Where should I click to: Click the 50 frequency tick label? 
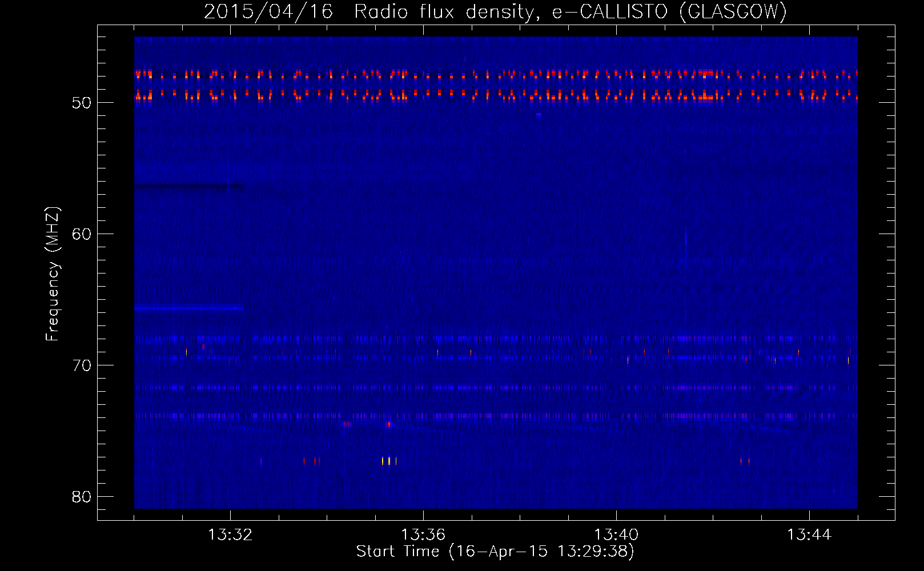(x=82, y=103)
